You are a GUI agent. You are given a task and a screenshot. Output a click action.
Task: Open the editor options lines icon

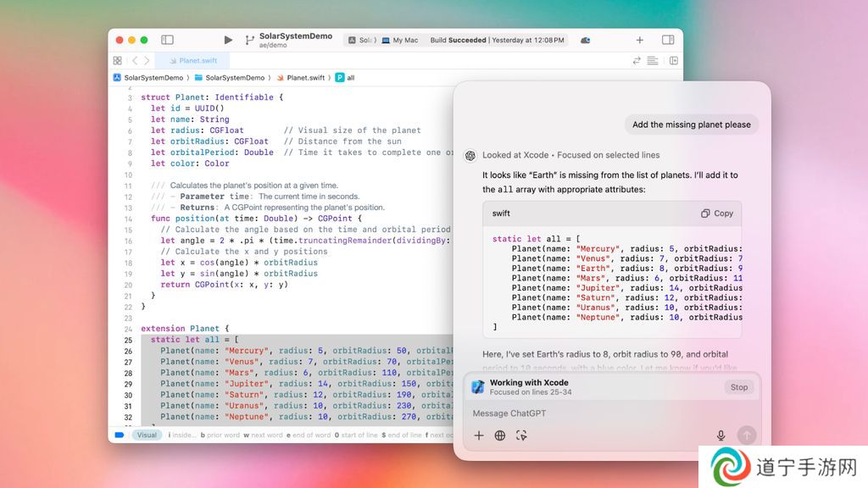click(653, 61)
